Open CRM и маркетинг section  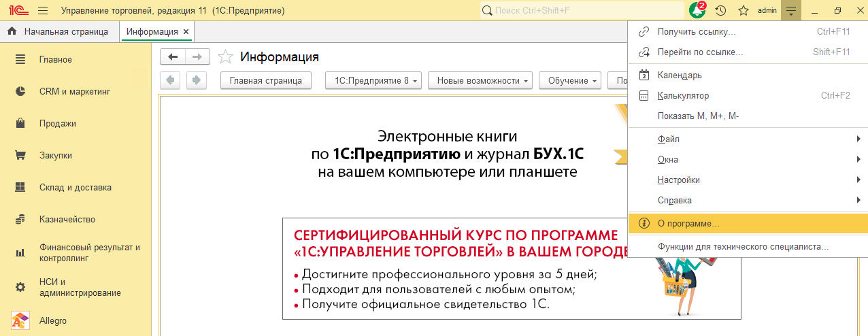tap(76, 91)
